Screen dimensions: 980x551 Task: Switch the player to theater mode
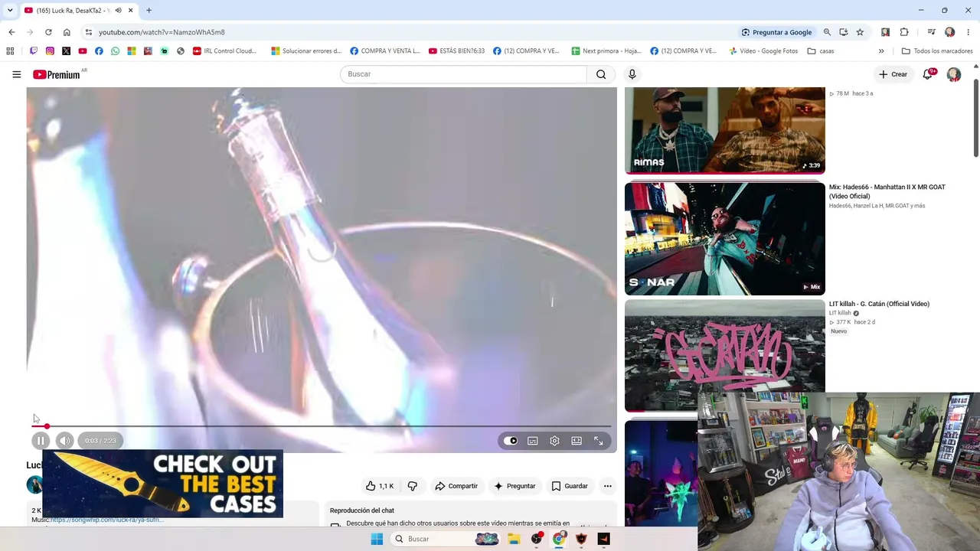[577, 441]
